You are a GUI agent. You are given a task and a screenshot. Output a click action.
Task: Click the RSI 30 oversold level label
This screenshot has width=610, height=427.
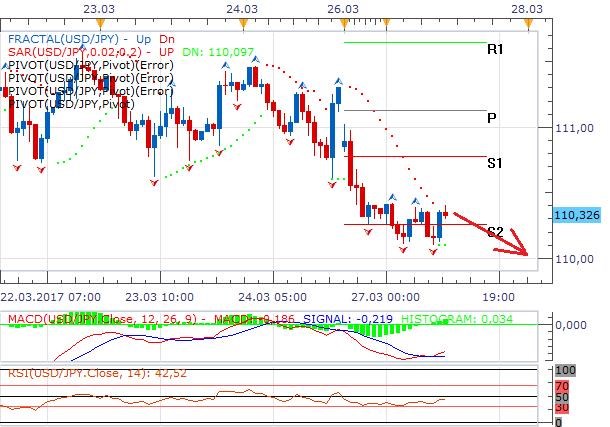click(562, 408)
